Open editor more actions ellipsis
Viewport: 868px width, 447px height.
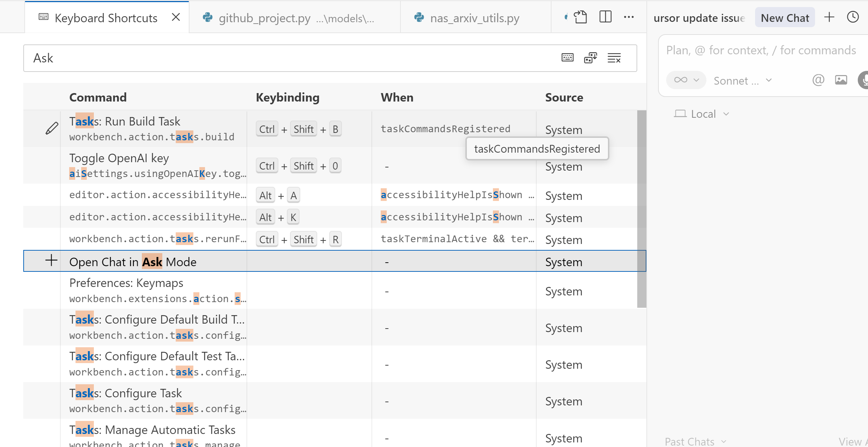[629, 17]
